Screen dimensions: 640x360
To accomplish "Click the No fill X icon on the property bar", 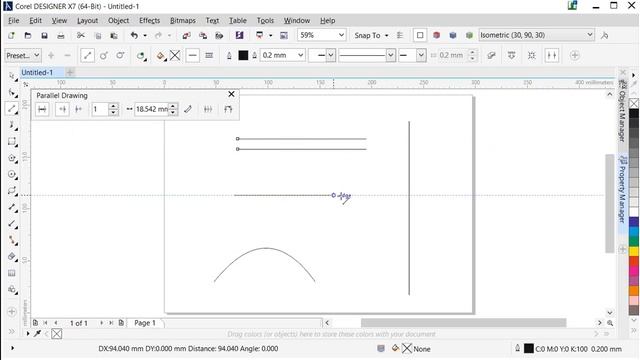I will click(x=175, y=56).
